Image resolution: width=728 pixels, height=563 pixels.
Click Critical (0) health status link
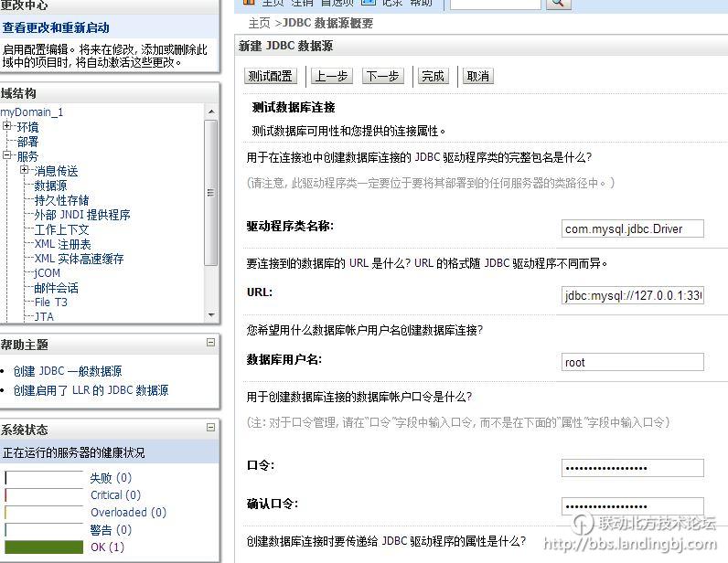115,495
